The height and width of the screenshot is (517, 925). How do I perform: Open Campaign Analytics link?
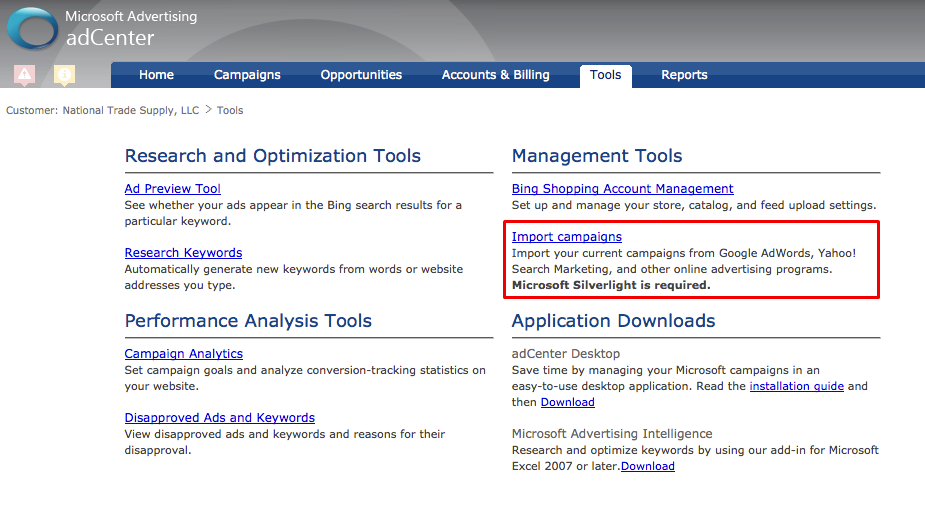[x=183, y=354]
